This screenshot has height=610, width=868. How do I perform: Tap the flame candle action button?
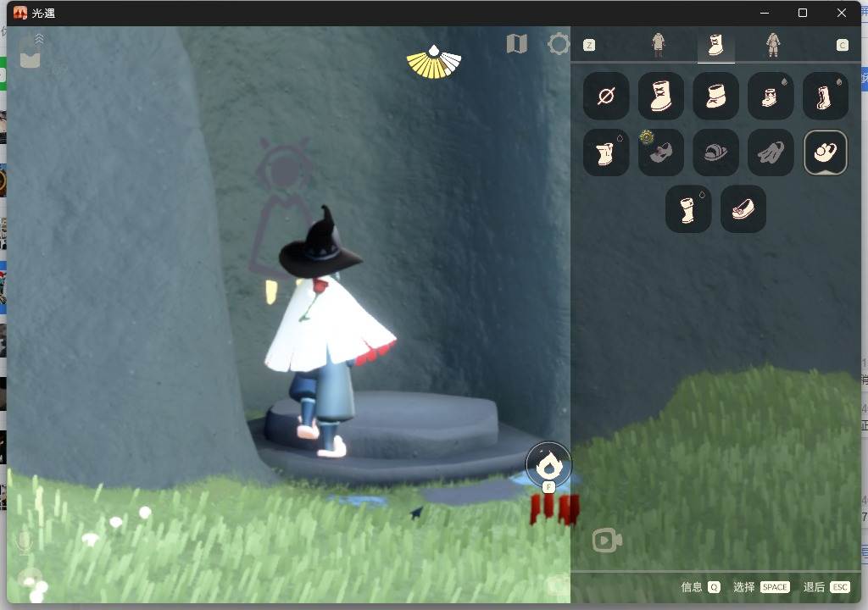click(x=548, y=465)
